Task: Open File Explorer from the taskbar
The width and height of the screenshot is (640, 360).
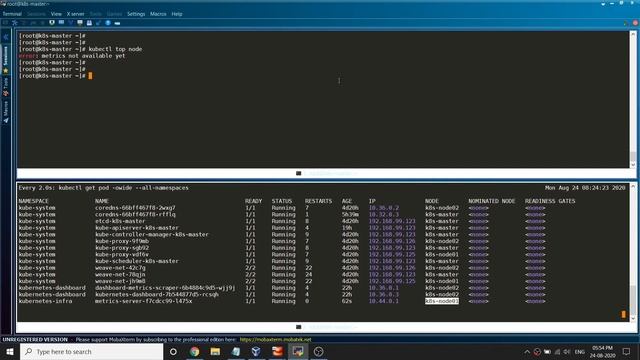Action: pos(215,351)
